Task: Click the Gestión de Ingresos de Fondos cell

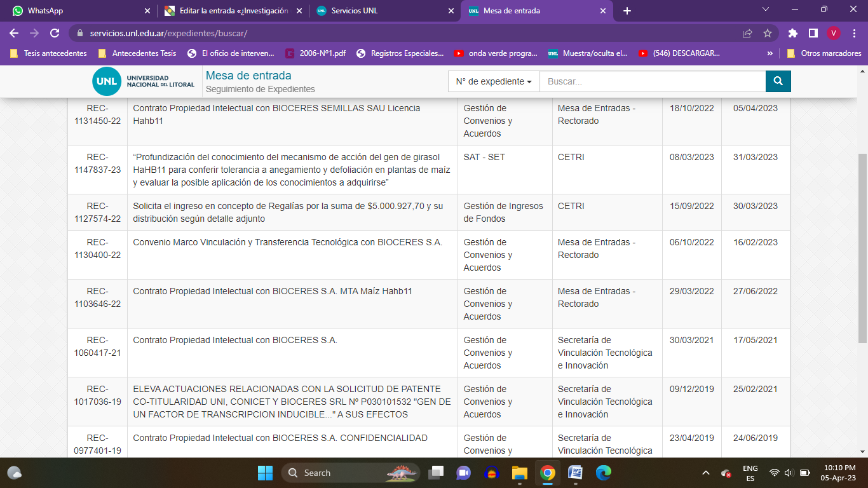Action: (505, 212)
